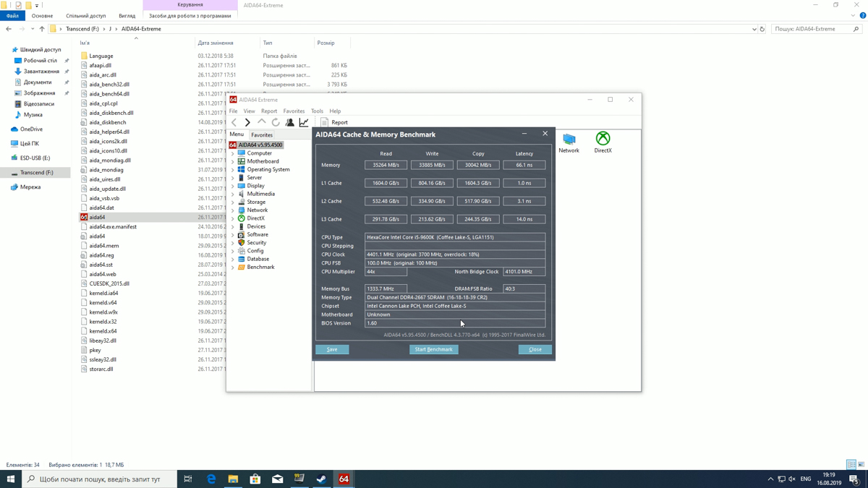This screenshot has width=868, height=488.
Task: Select the aida_bench64.dll file
Action: (109, 94)
